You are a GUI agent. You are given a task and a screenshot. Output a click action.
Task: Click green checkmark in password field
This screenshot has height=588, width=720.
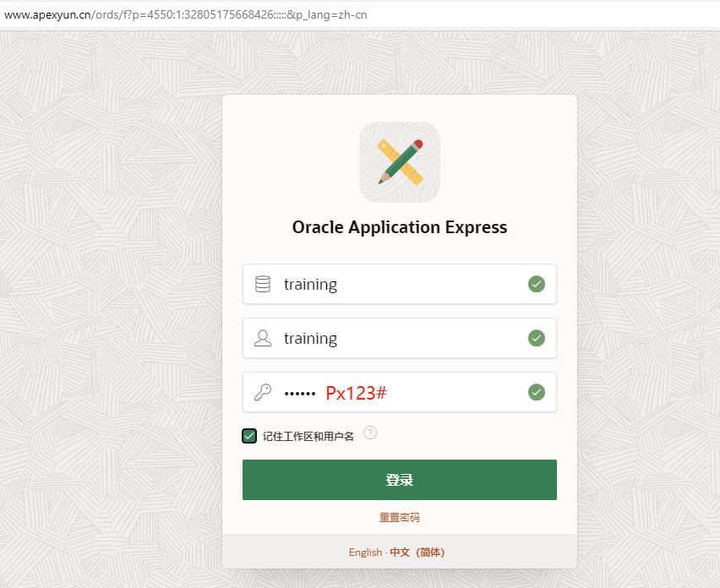tap(537, 393)
